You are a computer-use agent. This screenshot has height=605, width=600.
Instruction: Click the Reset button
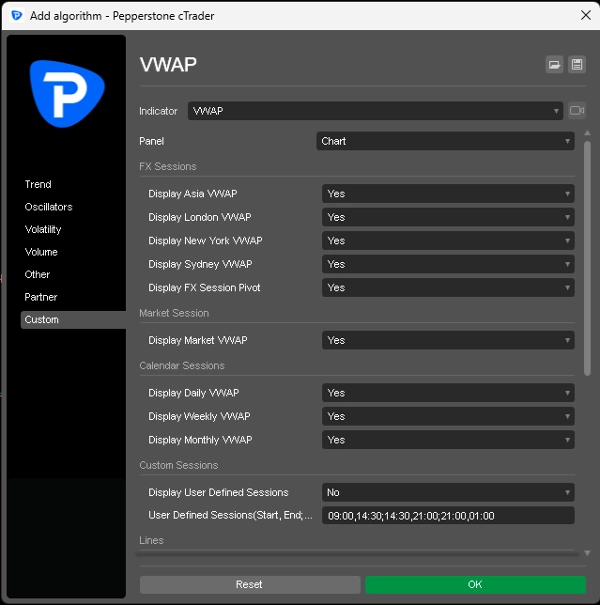coord(250,584)
